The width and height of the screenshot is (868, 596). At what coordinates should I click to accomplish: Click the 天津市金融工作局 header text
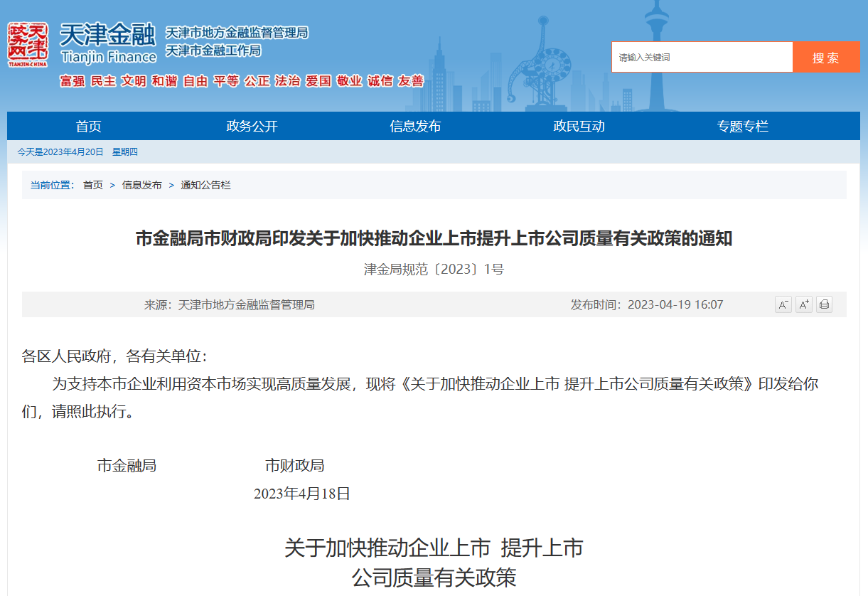213,50
